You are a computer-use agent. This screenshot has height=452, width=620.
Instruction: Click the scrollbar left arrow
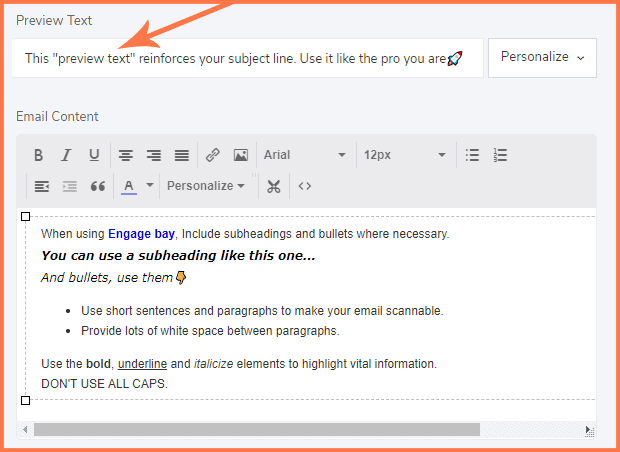coord(25,429)
